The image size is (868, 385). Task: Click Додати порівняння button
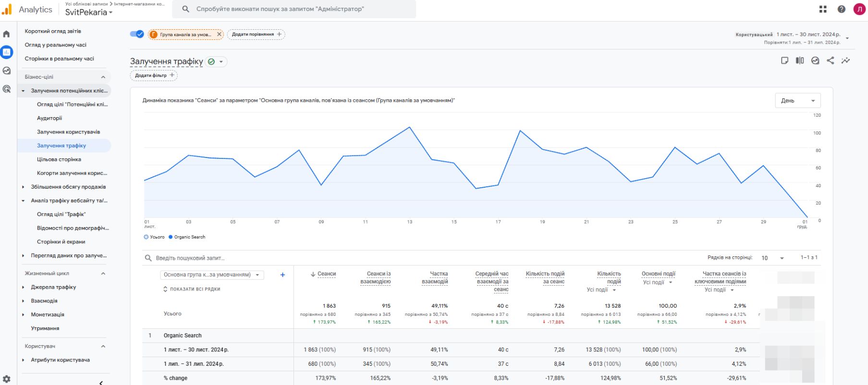click(256, 34)
